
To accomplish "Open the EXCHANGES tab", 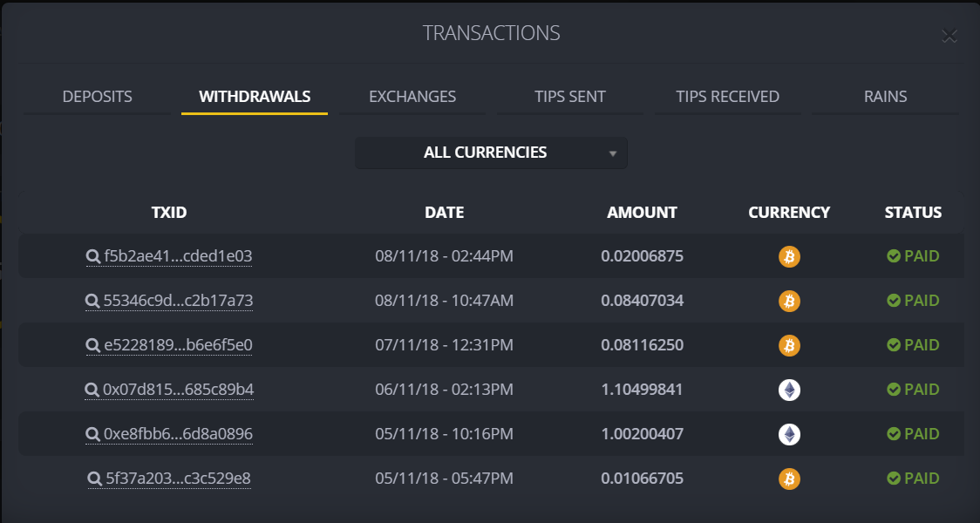I will click(x=412, y=97).
